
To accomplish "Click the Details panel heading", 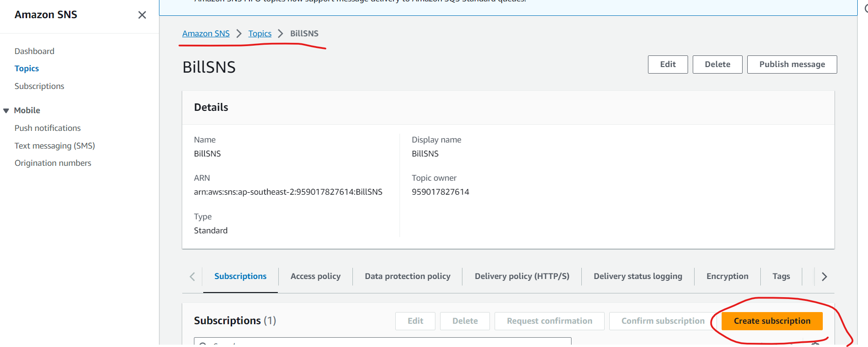I will [211, 108].
